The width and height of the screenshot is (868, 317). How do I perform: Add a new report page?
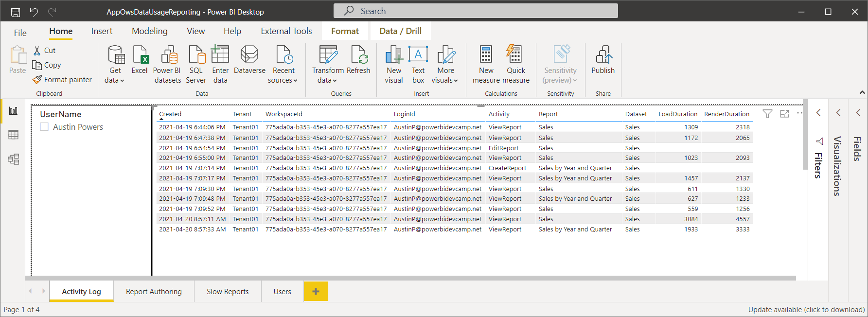[316, 291]
